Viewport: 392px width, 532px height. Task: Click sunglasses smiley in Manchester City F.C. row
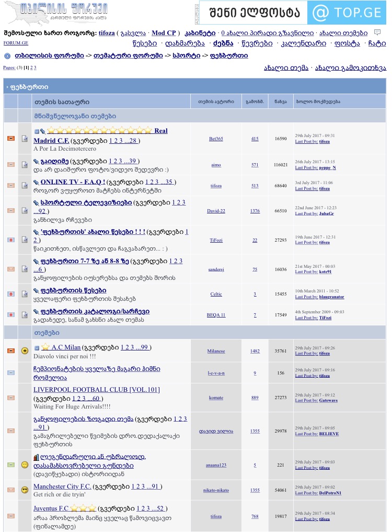pyautogui.click(x=25, y=490)
